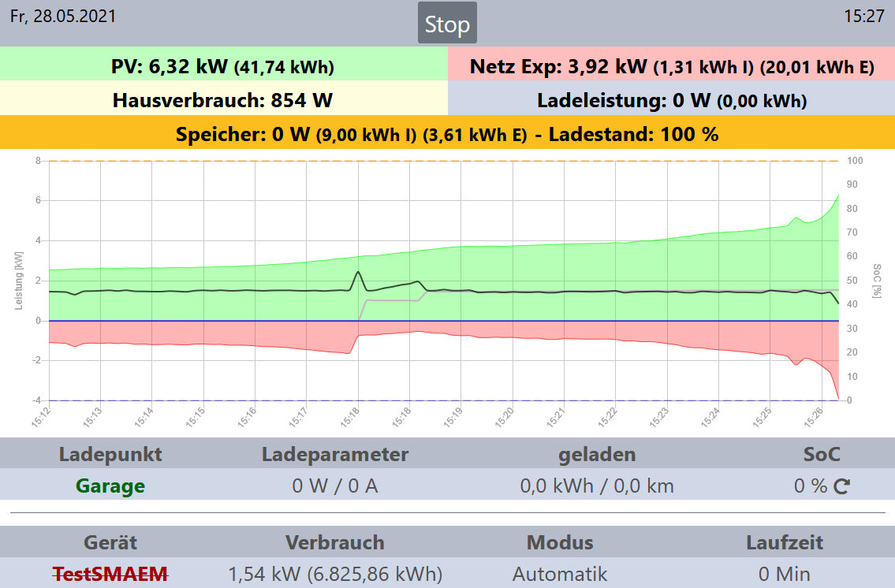
Task: Refresh SoC icon in Garage row
Action: [842, 486]
